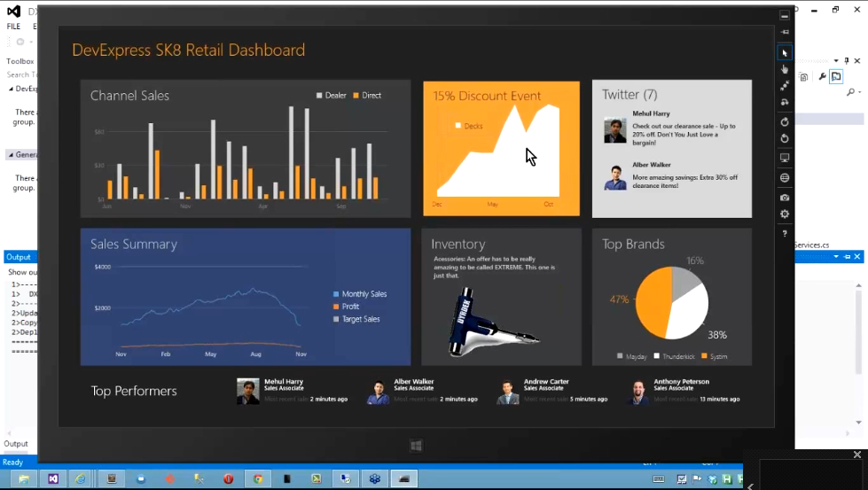Click the Decks legend in discount chart
This screenshot has width=868, height=490.
469,126
